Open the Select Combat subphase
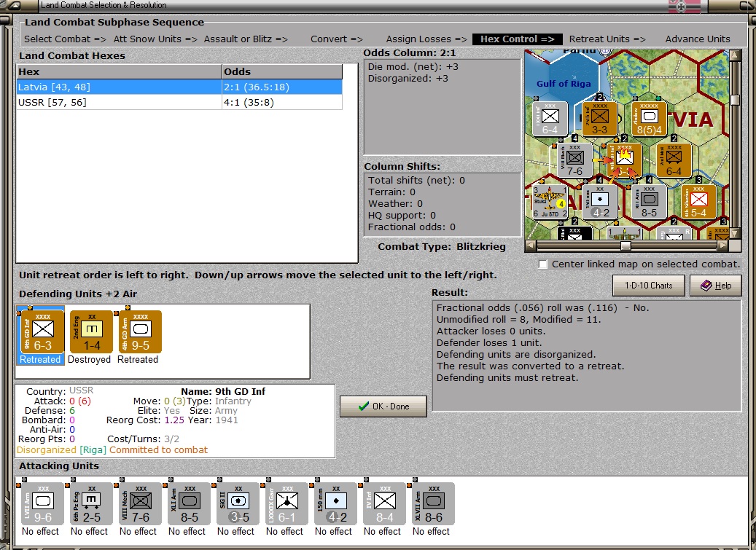 [x=65, y=39]
